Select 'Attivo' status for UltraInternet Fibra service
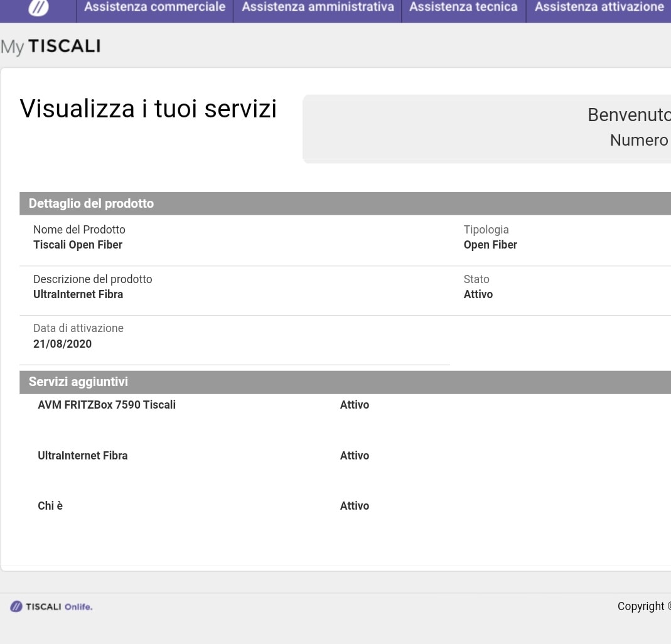Image resolution: width=671 pixels, height=644 pixels. coord(354,455)
